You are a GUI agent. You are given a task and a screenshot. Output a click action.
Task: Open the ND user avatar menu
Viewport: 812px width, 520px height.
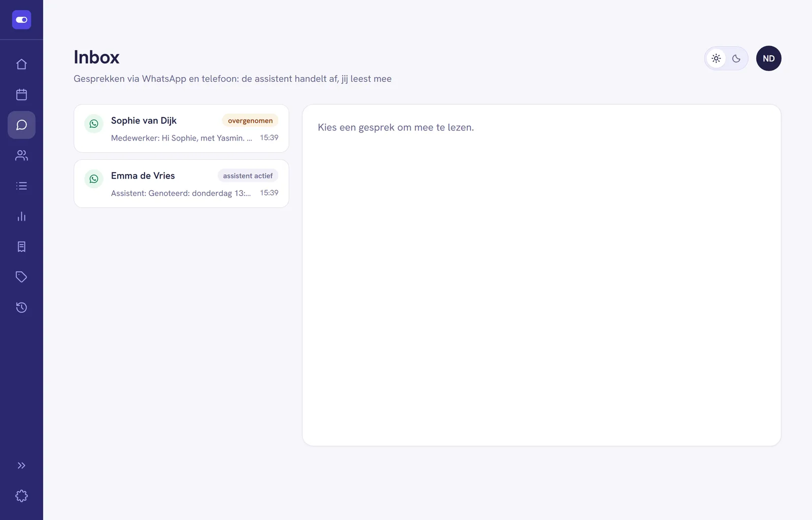[x=769, y=58]
